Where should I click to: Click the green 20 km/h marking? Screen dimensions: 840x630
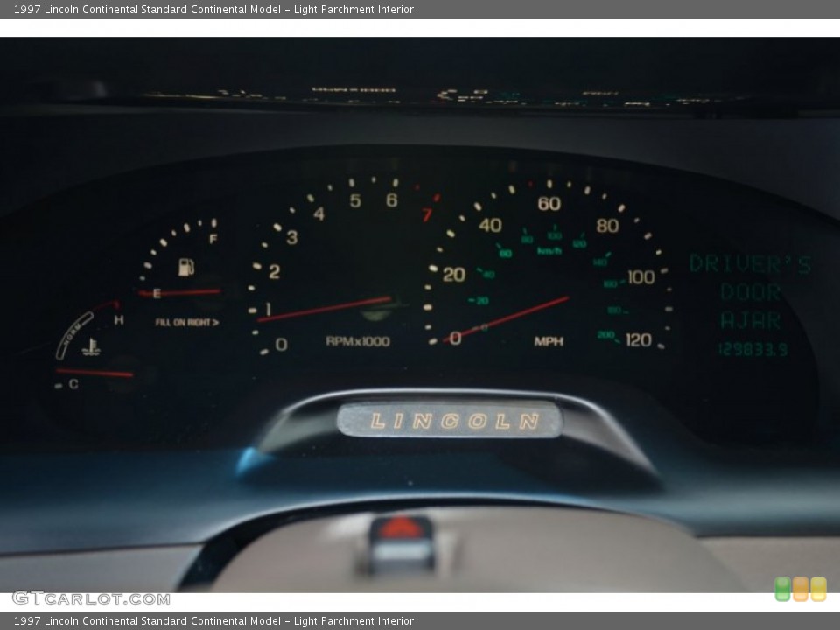pos(481,300)
